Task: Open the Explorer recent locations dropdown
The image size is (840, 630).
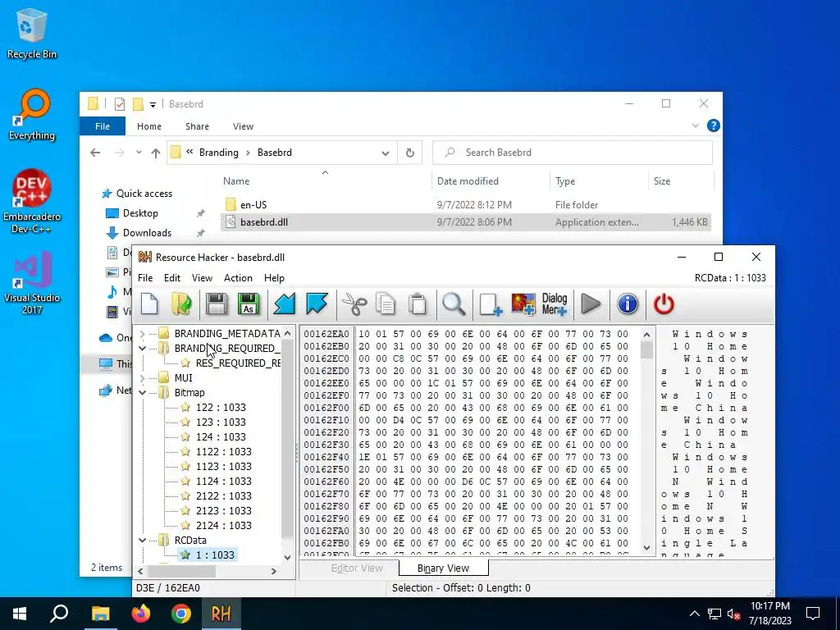Action: coord(139,153)
